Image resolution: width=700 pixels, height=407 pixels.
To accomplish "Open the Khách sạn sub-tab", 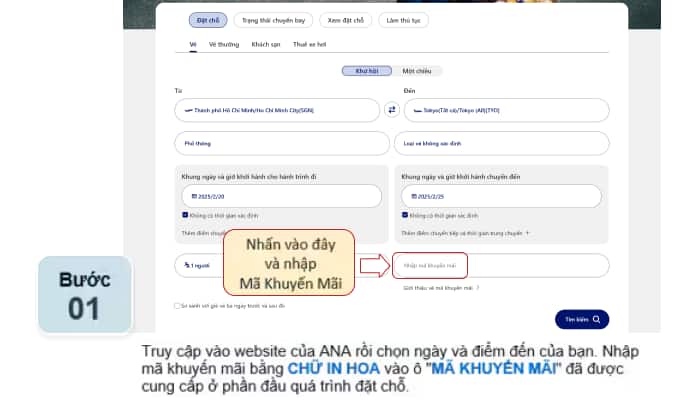I will point(266,44).
